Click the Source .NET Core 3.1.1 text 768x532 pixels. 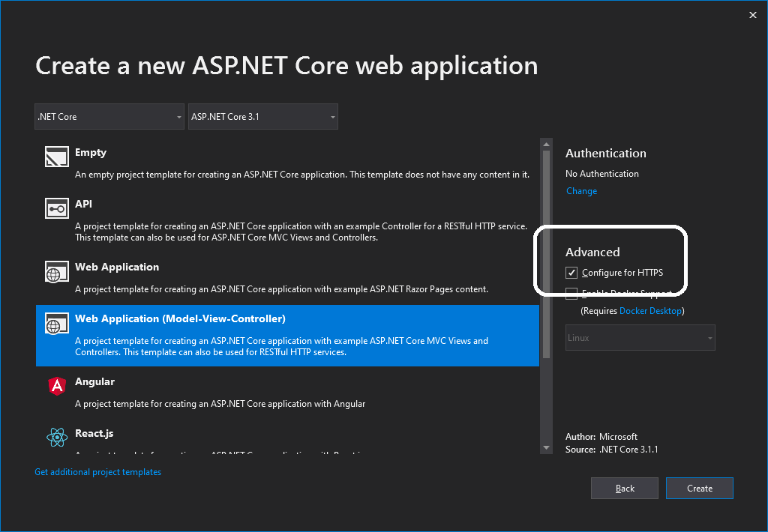coord(612,450)
